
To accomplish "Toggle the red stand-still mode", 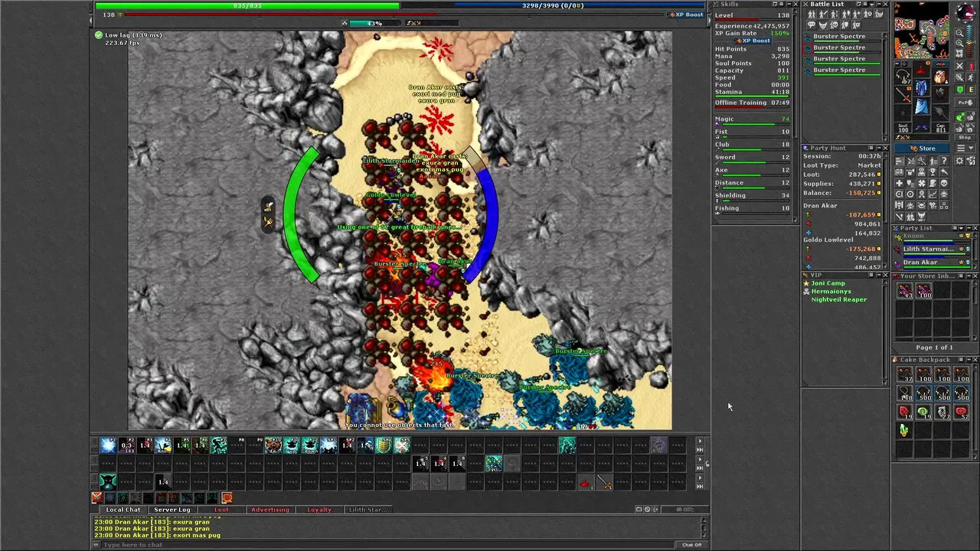I will pyautogui.click(x=971, y=66).
